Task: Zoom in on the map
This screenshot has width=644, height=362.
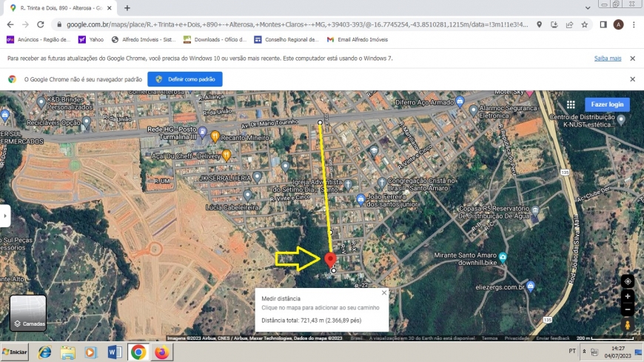Action: 627,296
